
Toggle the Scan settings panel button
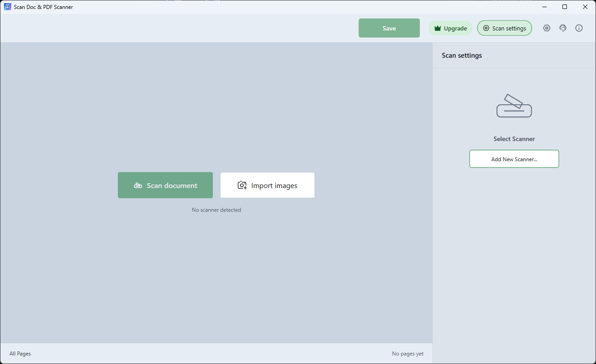point(505,28)
